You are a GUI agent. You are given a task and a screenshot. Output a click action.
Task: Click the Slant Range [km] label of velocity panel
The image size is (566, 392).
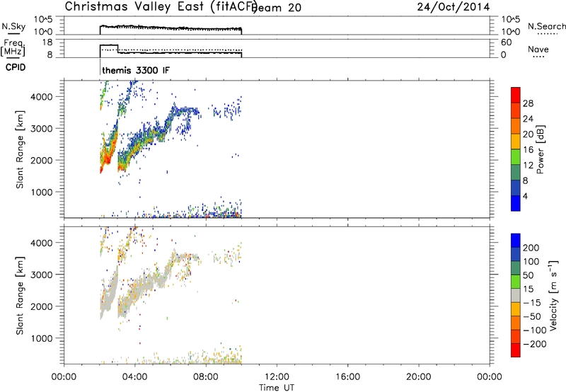tap(20, 295)
